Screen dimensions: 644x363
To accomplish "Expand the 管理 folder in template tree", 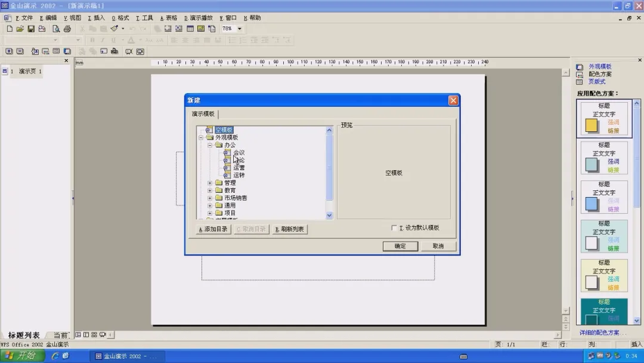I will coord(210,183).
